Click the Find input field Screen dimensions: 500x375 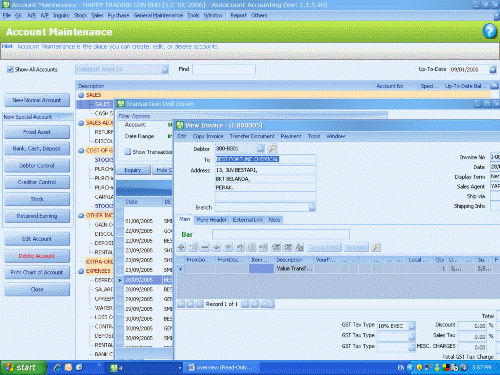[x=224, y=69]
